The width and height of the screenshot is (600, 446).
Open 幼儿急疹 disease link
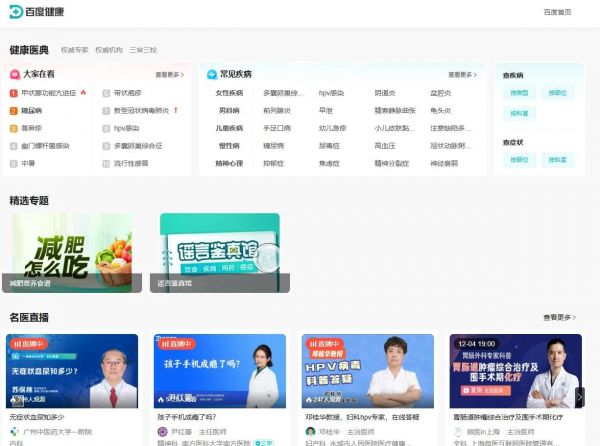[x=333, y=128]
